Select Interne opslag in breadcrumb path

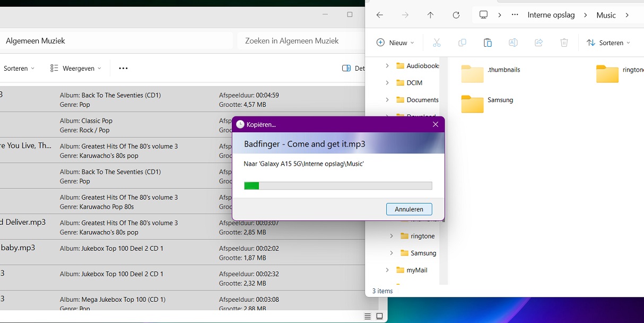pyautogui.click(x=551, y=15)
